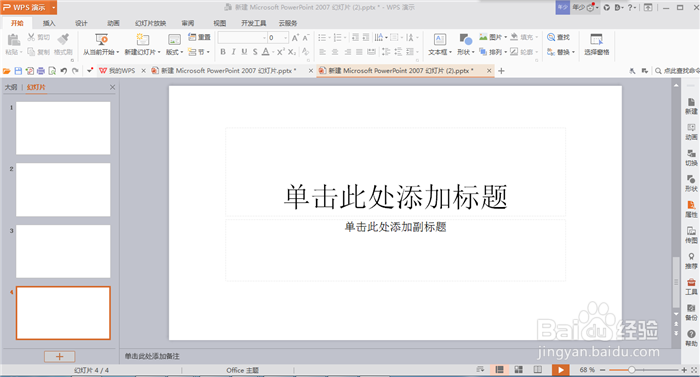This screenshot has height=377, width=700.
Task: Open the Design (设计) ribbon tab
Action: pyautogui.click(x=81, y=23)
